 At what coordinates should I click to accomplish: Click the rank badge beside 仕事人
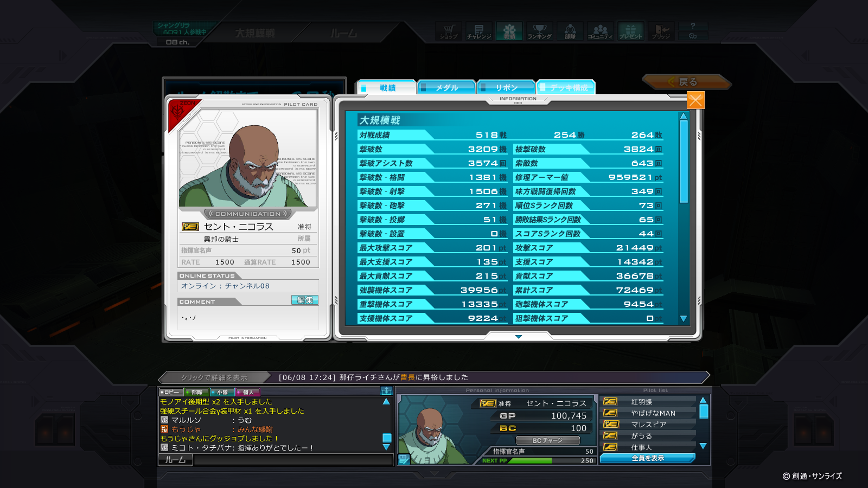pyautogui.click(x=610, y=447)
